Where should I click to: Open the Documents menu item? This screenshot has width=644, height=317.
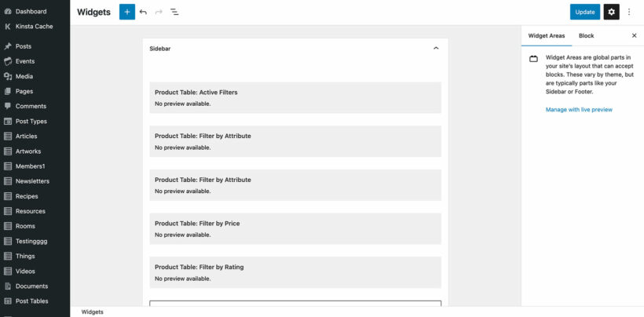point(31,286)
